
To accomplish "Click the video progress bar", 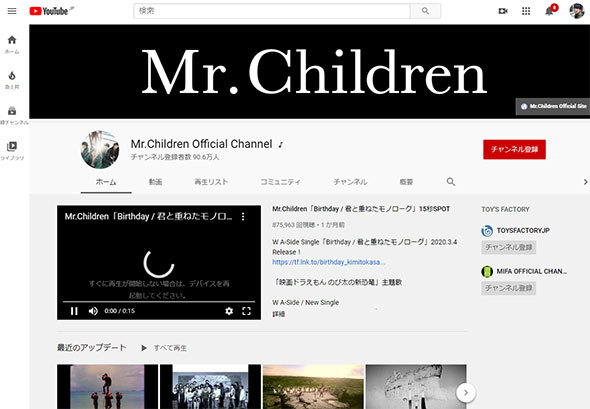I will tap(159, 301).
